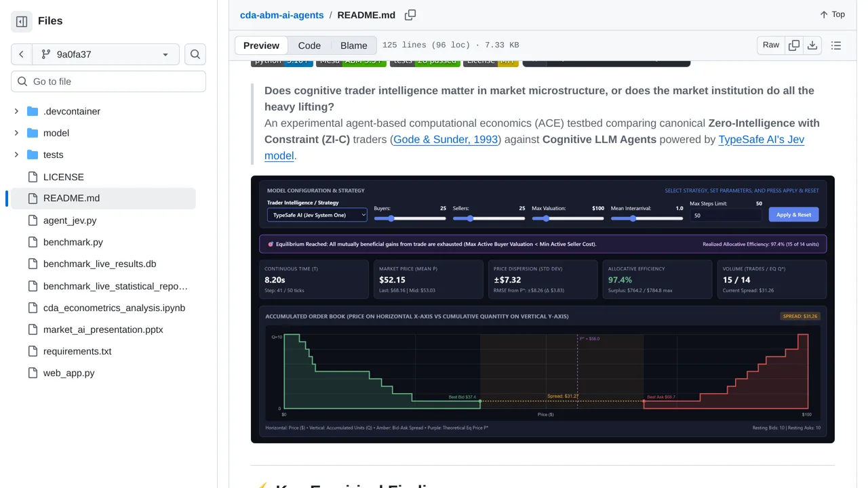Screen dimensions: 868x488
Task: Click the Raw button
Action: [771, 45]
